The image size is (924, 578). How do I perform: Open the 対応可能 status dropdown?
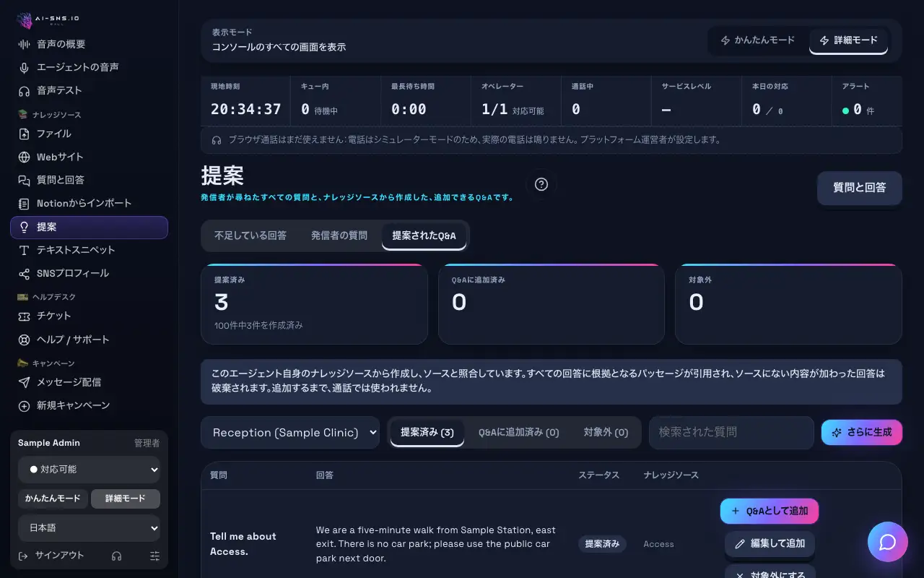point(89,470)
